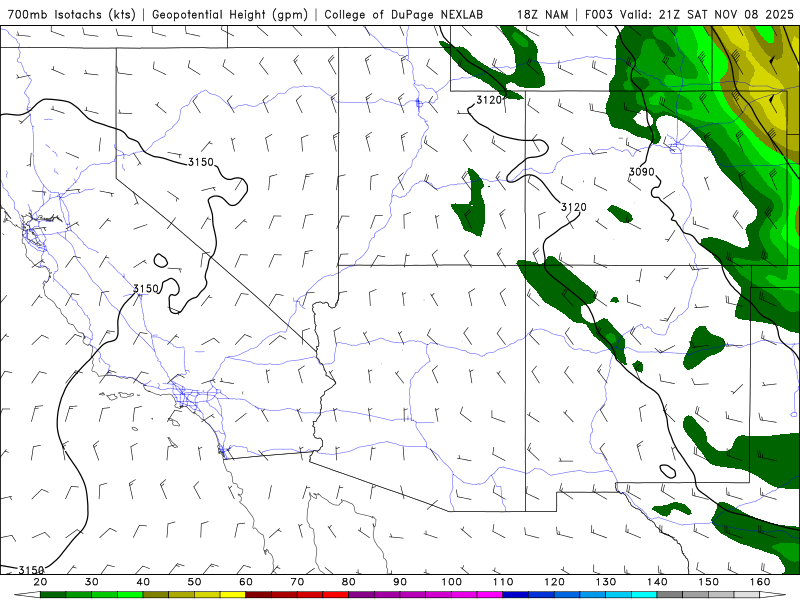Click the '40' value on the color scale
Image resolution: width=800 pixels, height=600 pixels.
point(143,582)
